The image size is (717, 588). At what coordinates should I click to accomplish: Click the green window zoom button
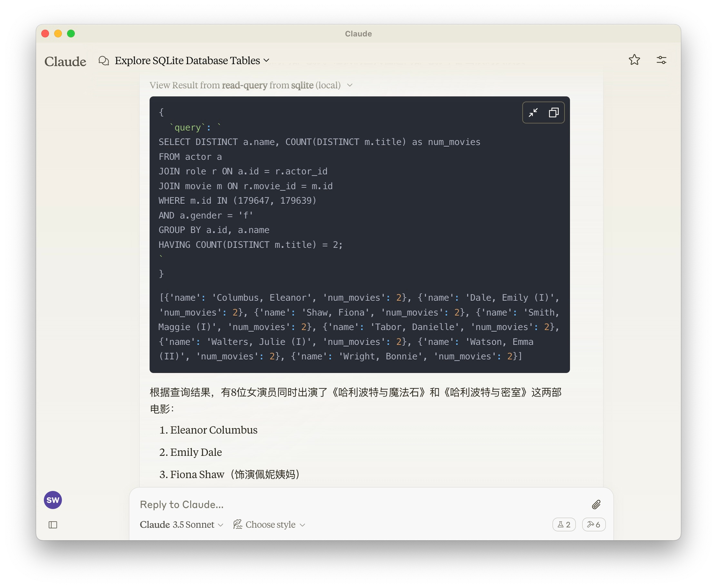pyautogui.click(x=71, y=34)
